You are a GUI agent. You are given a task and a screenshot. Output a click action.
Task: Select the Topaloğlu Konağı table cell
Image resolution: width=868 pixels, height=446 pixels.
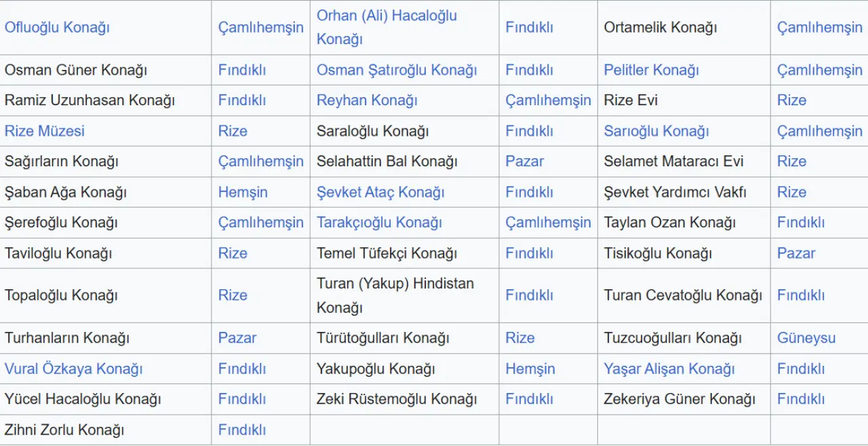61,295
